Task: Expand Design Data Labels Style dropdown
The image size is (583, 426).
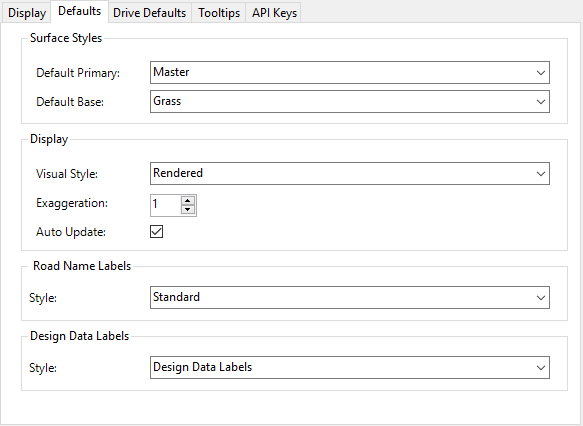Action: pos(350,368)
